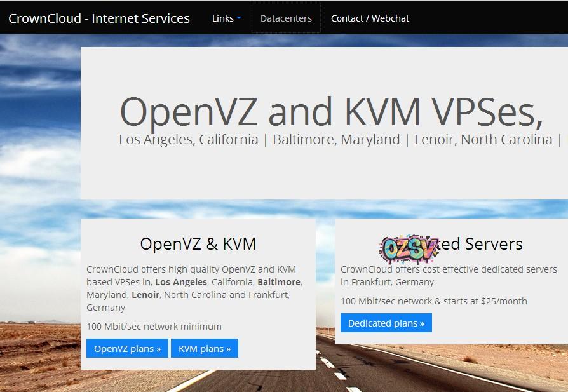Click the colorful OZSV graffiti sticker

(409, 248)
